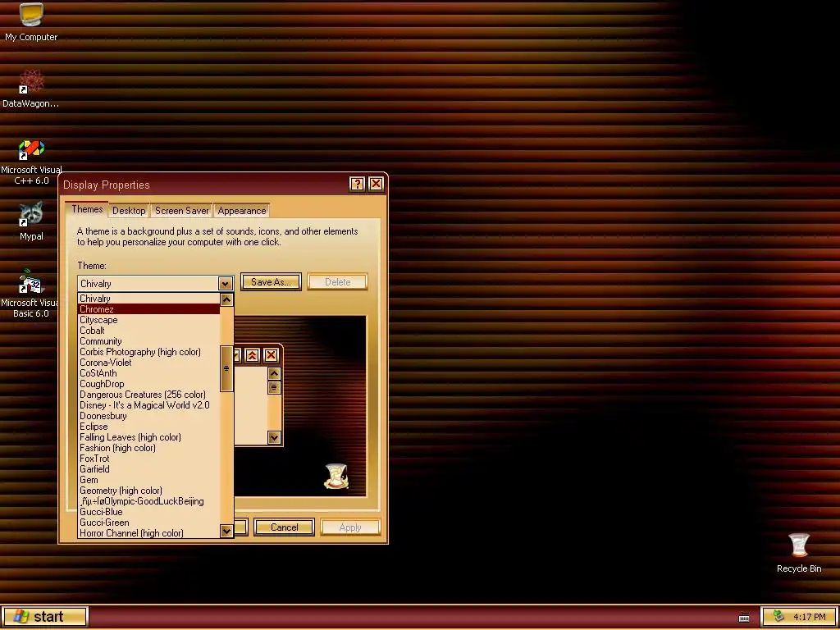
Task: Choose the Chromez theme
Action: [149, 309]
